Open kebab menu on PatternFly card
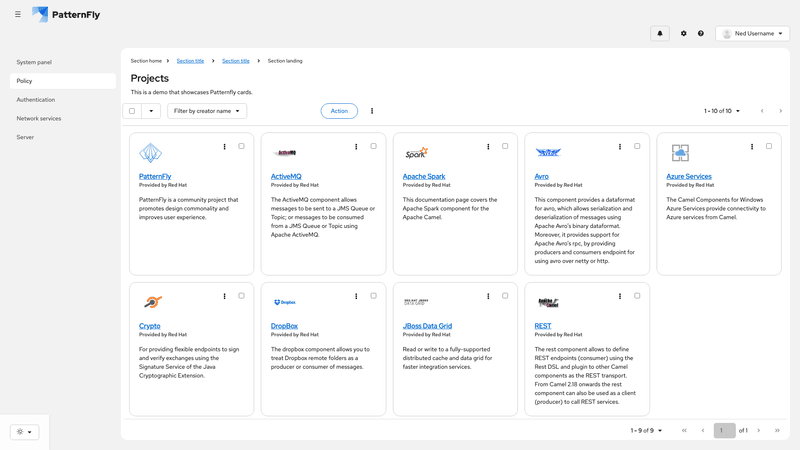The image size is (800, 450). (x=224, y=146)
